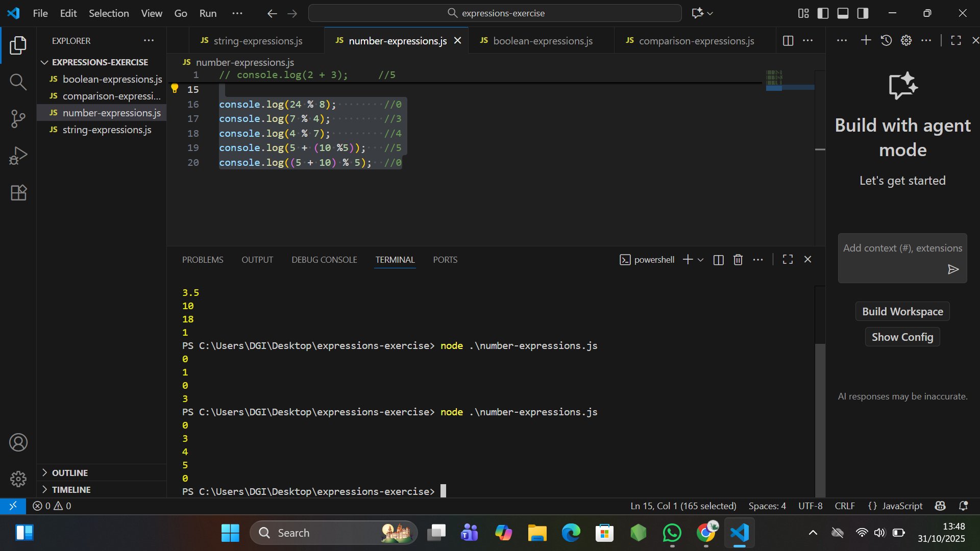Open the Run and Debug view
The image size is (980, 551).
click(x=18, y=156)
